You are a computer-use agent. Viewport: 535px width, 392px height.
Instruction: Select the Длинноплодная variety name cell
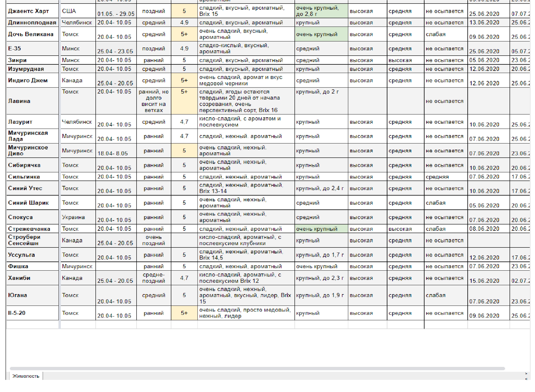click(32, 23)
